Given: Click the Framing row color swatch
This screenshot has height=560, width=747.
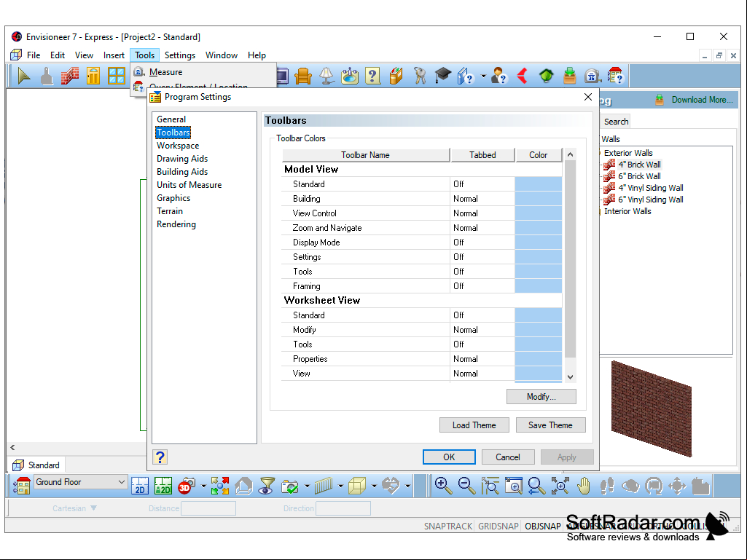Looking at the screenshot, I should pos(539,286).
